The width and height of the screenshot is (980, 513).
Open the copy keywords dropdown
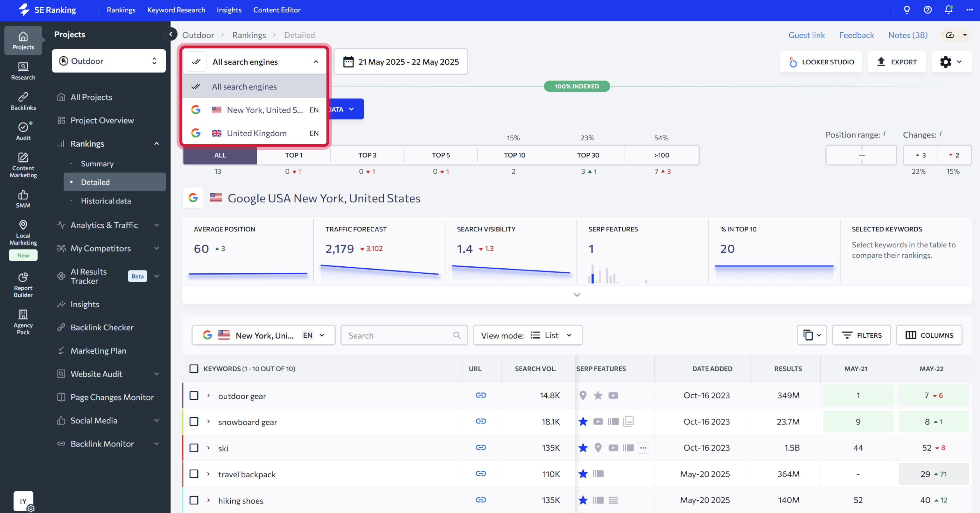812,335
